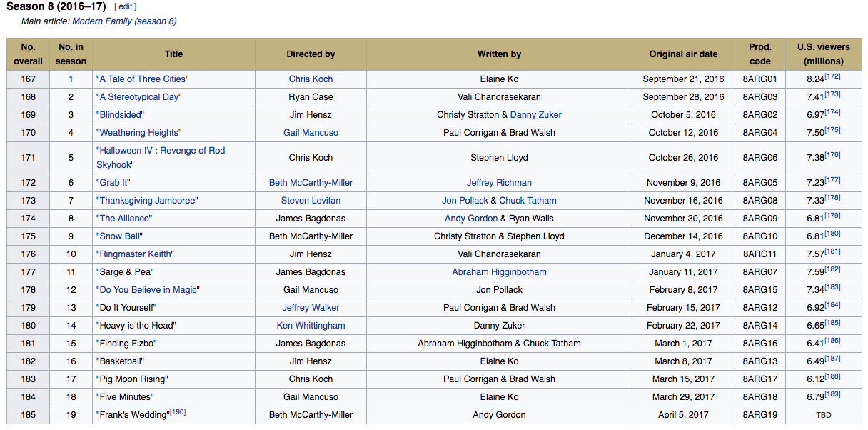
Task: Click Chris Koch director link in episode 1 row
Action: [311, 79]
